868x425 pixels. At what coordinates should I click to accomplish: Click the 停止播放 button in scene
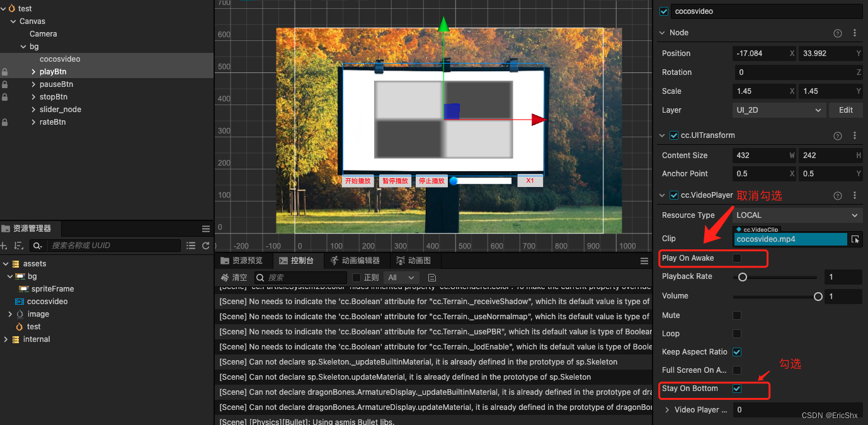[x=431, y=181]
